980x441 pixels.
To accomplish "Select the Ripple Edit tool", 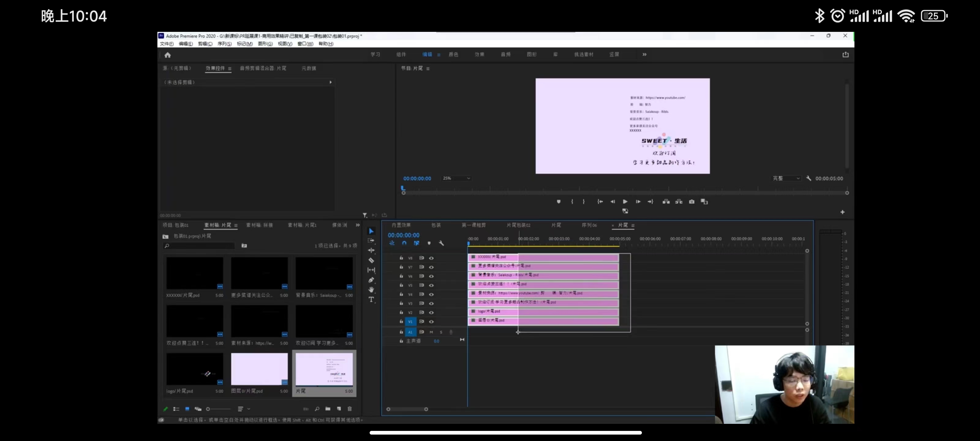I will click(371, 251).
